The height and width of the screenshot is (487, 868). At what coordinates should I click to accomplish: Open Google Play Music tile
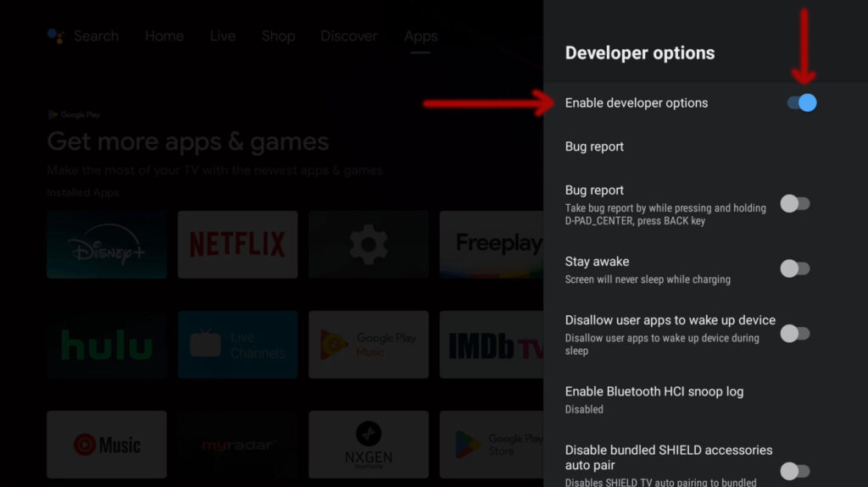[x=368, y=345]
